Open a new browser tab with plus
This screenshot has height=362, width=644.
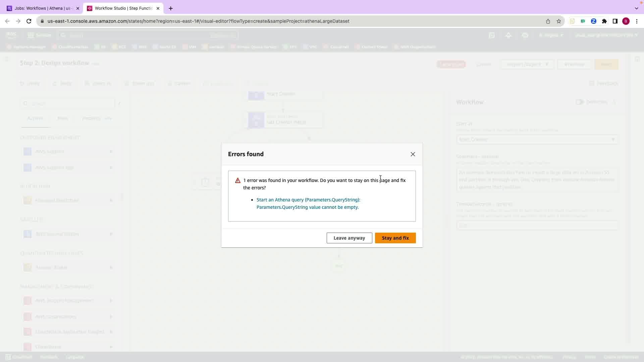(x=171, y=8)
